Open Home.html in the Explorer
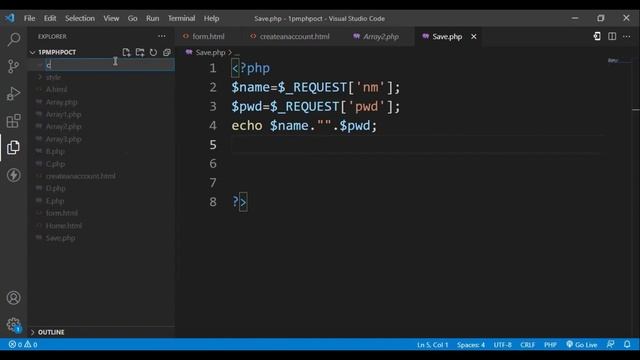 point(63,226)
